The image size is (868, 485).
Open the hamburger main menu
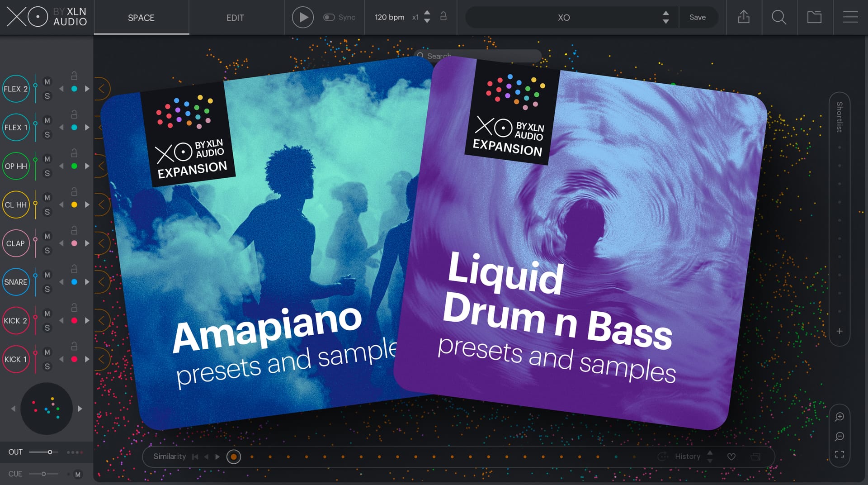coord(850,17)
